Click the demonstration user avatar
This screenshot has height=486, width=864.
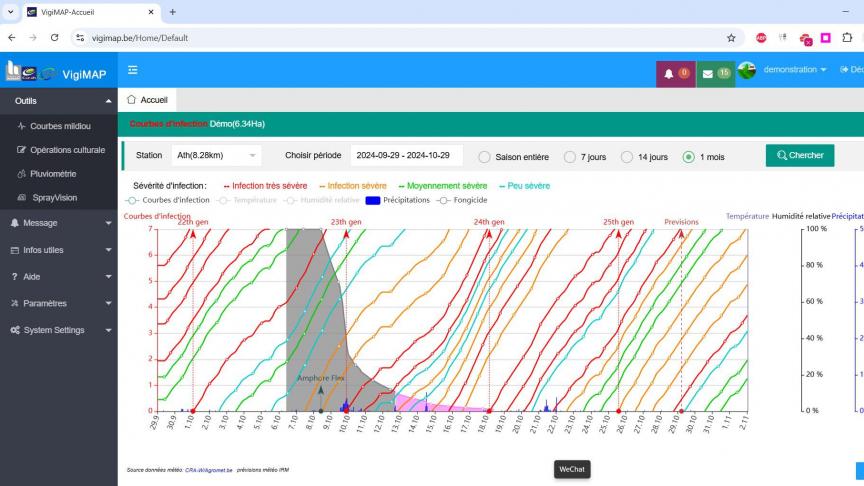coord(747,70)
